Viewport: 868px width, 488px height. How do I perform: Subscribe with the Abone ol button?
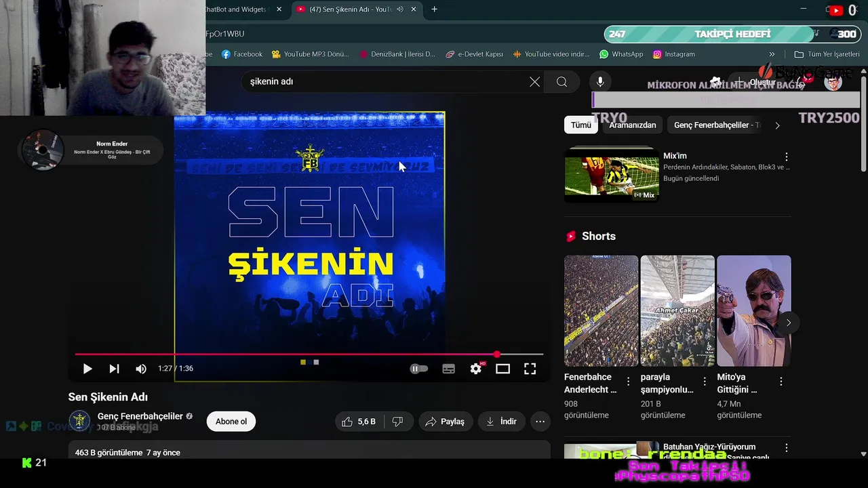point(231,422)
